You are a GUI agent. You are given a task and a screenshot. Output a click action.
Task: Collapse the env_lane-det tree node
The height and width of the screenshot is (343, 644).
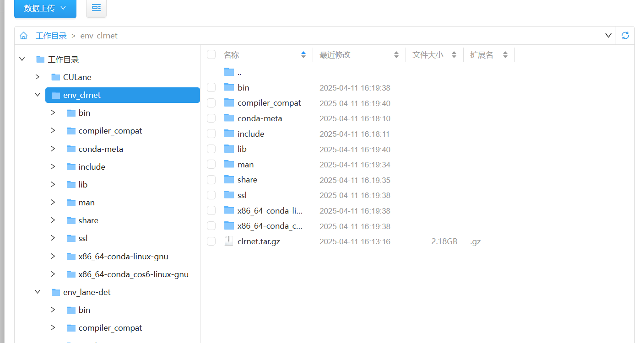click(38, 292)
